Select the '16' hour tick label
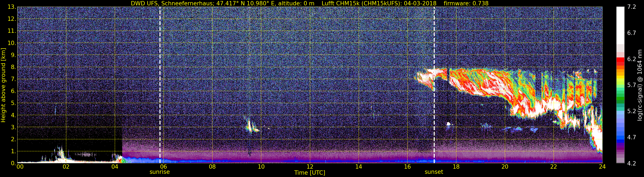644x177 pixels. [407, 167]
